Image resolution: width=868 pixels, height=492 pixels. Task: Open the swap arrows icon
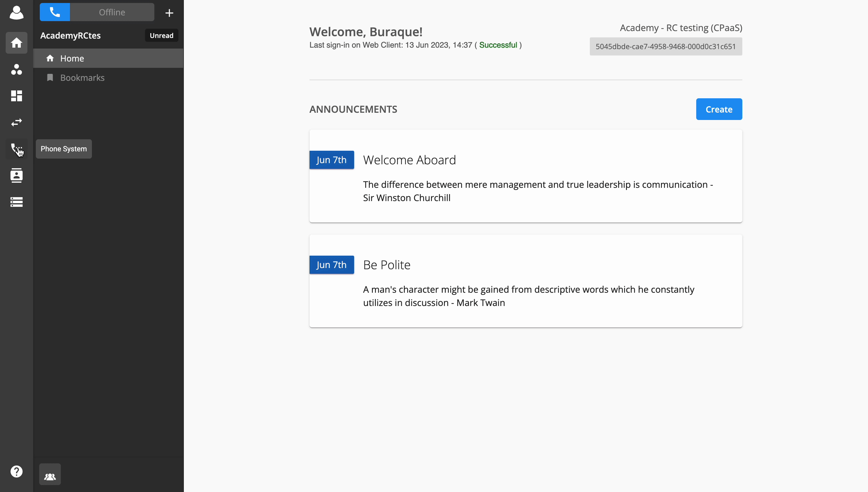tap(16, 122)
